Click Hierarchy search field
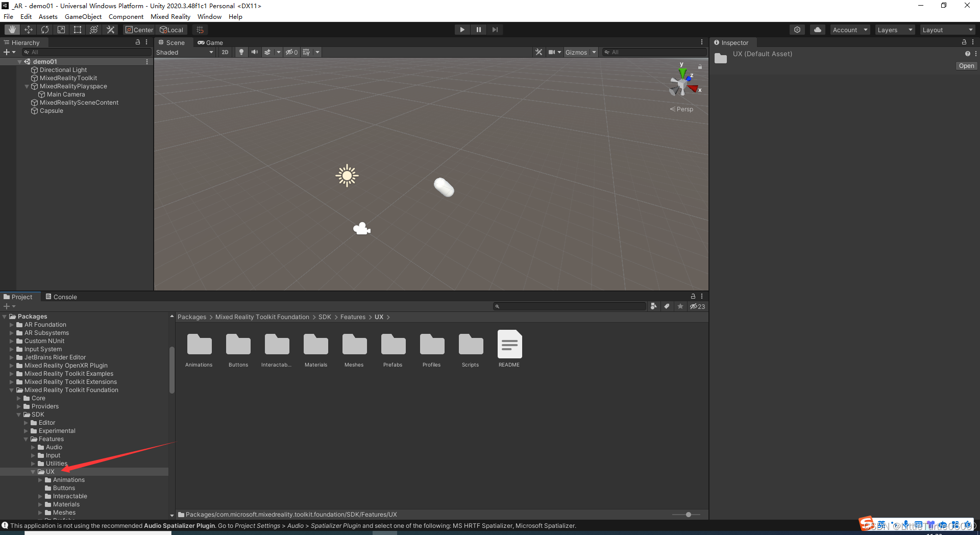Viewport: 980px width, 535px height. point(87,52)
